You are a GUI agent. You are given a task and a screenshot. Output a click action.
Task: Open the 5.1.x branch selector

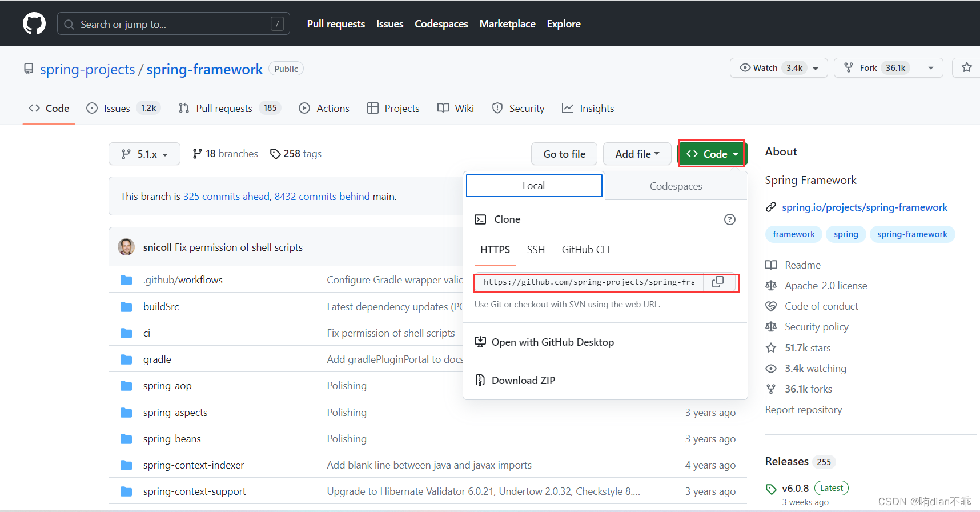click(144, 154)
